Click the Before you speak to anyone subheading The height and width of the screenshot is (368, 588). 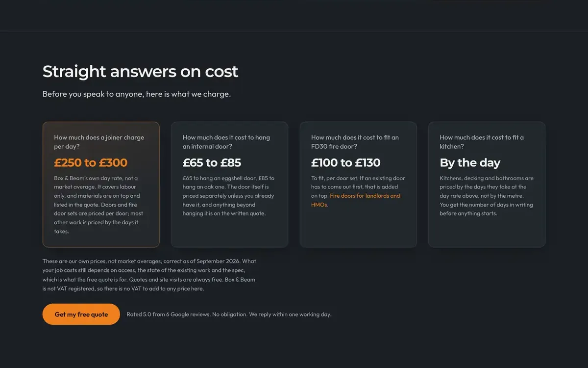(x=137, y=94)
